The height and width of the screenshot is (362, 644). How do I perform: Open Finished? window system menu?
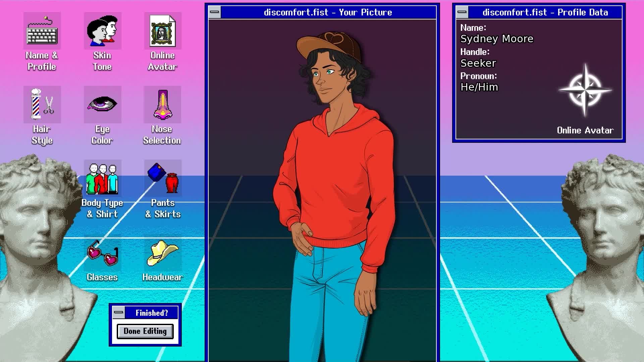tap(118, 312)
